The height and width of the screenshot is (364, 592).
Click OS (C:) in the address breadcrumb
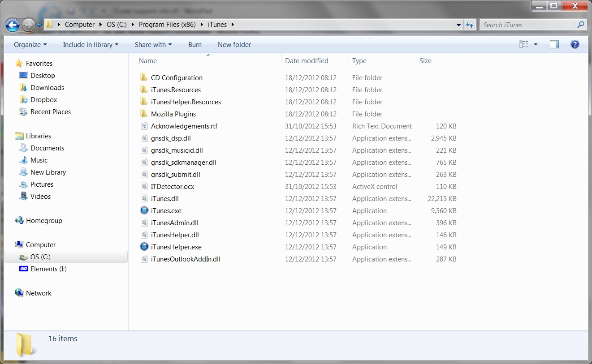(x=117, y=25)
